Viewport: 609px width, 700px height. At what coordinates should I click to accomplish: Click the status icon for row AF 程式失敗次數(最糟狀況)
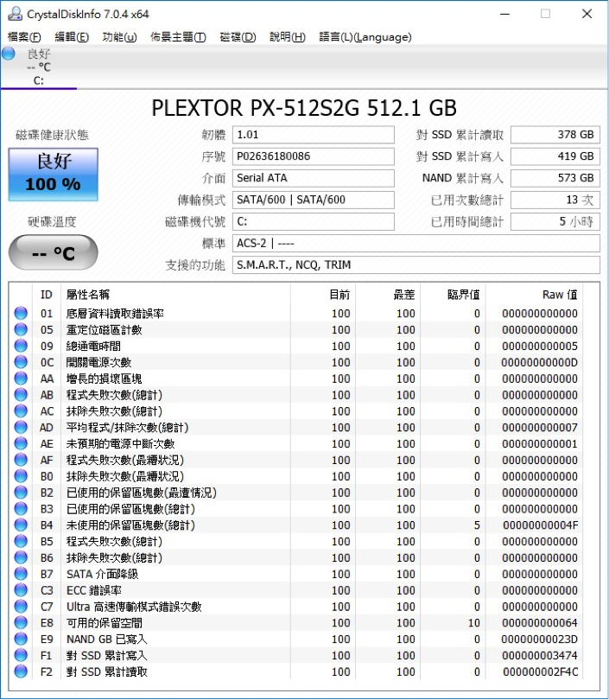tap(21, 460)
